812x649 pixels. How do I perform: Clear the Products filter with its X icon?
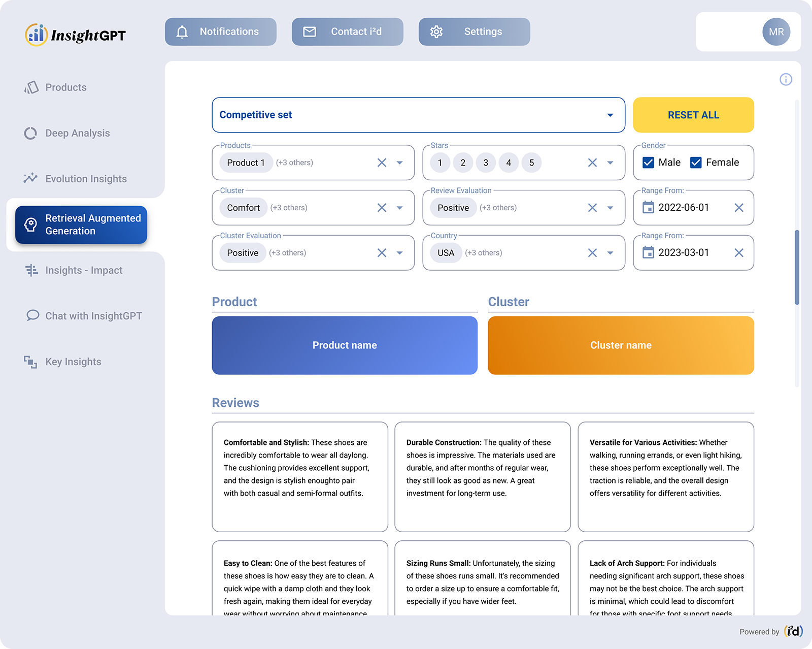[382, 163]
